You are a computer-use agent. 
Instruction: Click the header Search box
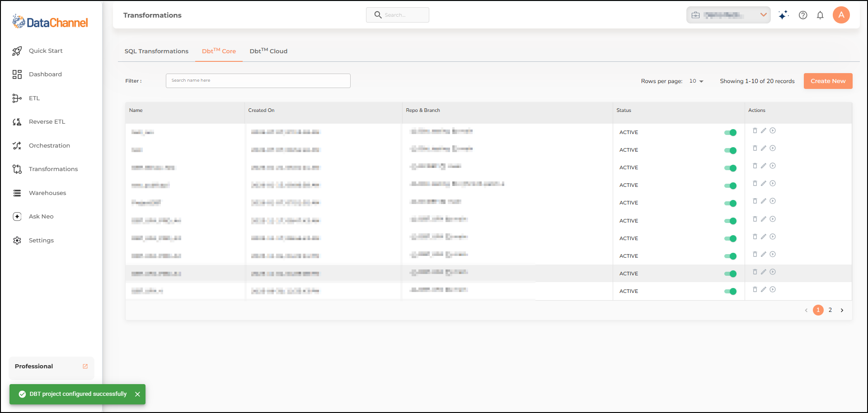pos(398,15)
